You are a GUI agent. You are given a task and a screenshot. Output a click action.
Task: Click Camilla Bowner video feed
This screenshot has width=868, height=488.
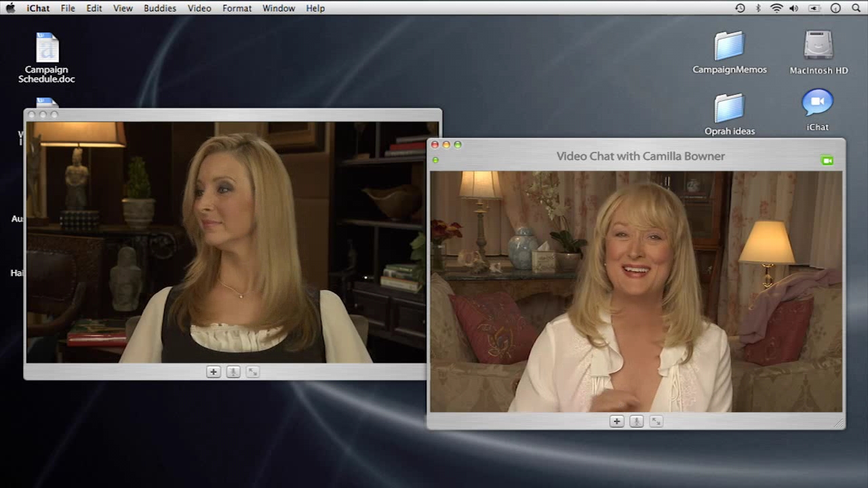(x=636, y=291)
